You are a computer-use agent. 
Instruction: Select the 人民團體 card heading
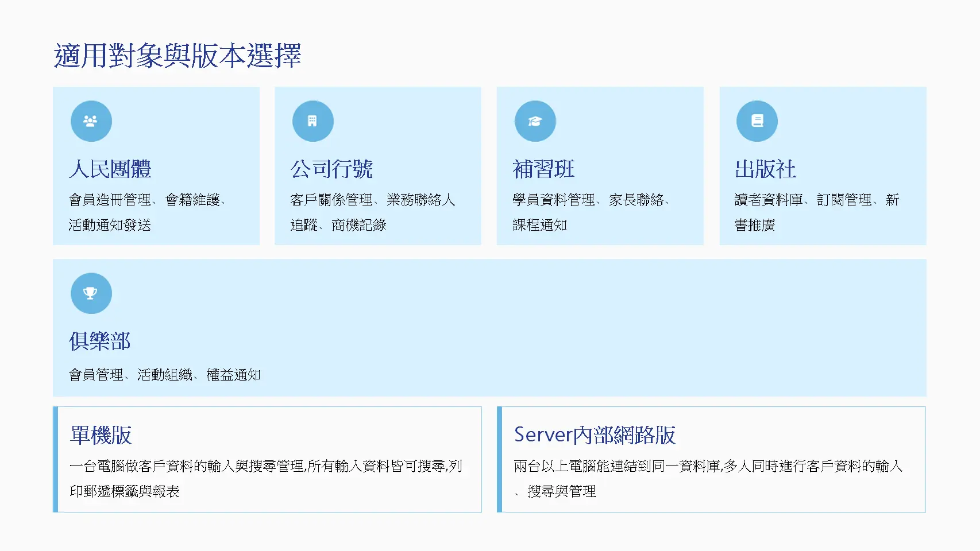pos(110,169)
